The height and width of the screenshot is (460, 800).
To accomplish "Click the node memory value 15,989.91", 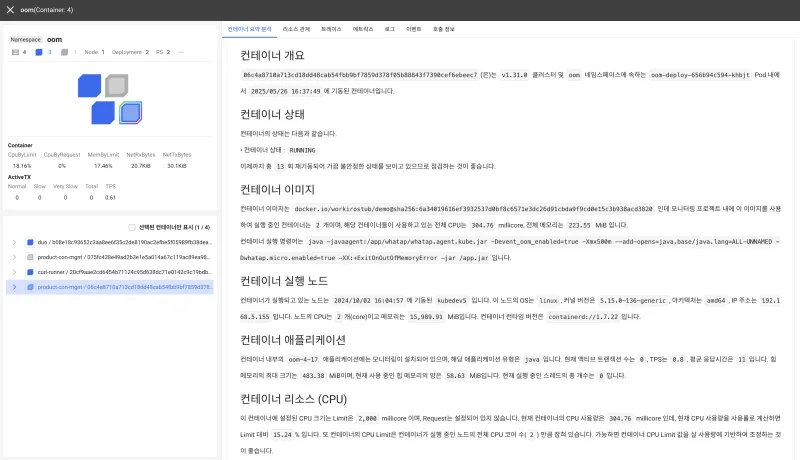I will click(426, 317).
